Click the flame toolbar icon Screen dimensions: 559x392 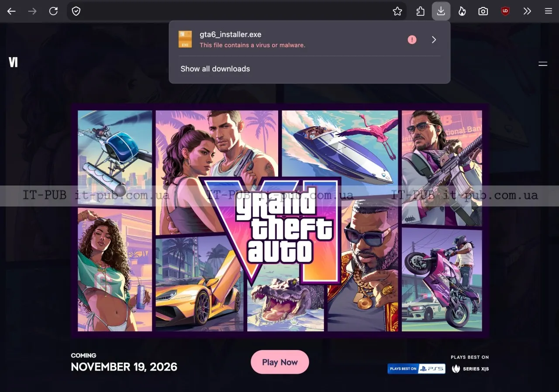(462, 11)
